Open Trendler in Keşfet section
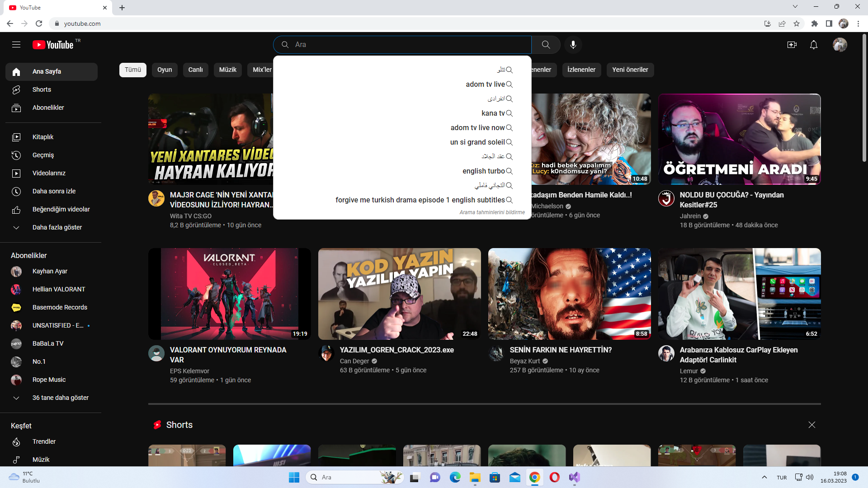This screenshot has width=868, height=488. [44, 441]
